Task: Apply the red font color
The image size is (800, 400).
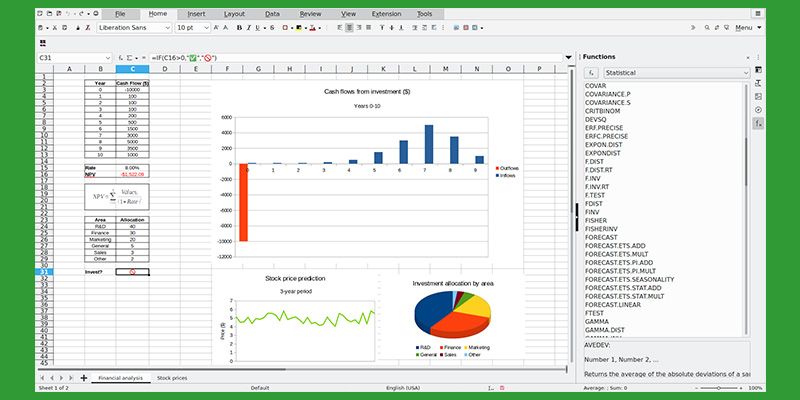Action: (312, 28)
